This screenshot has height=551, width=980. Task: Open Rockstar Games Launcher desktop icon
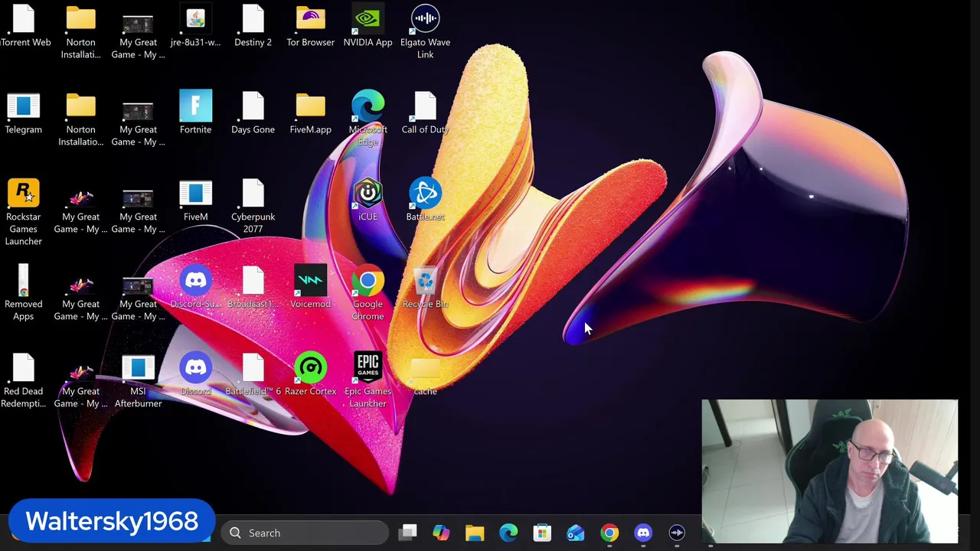pos(23,212)
